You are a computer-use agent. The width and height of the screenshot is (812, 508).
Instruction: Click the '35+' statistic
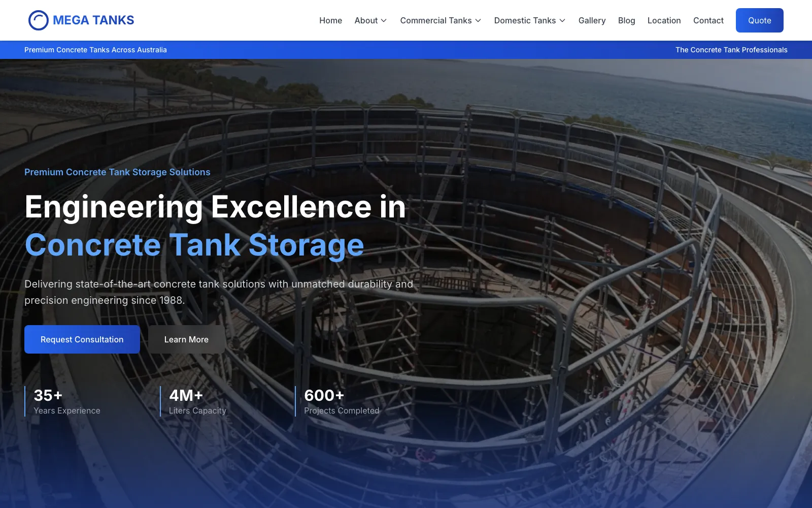click(x=48, y=395)
